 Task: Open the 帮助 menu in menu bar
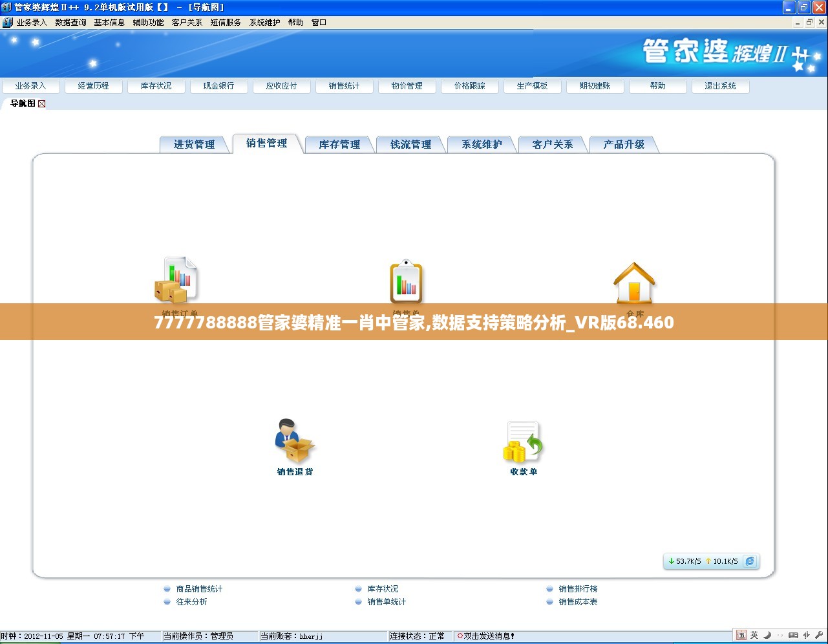click(295, 22)
